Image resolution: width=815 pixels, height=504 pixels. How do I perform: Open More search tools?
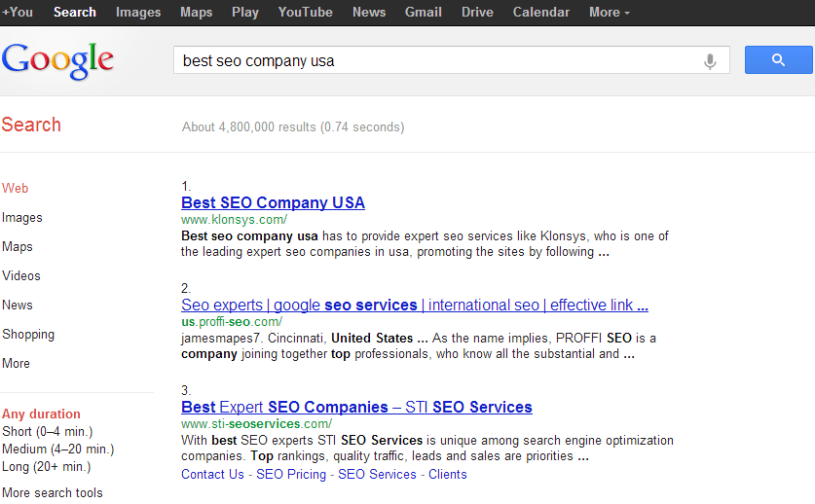pos(53,492)
